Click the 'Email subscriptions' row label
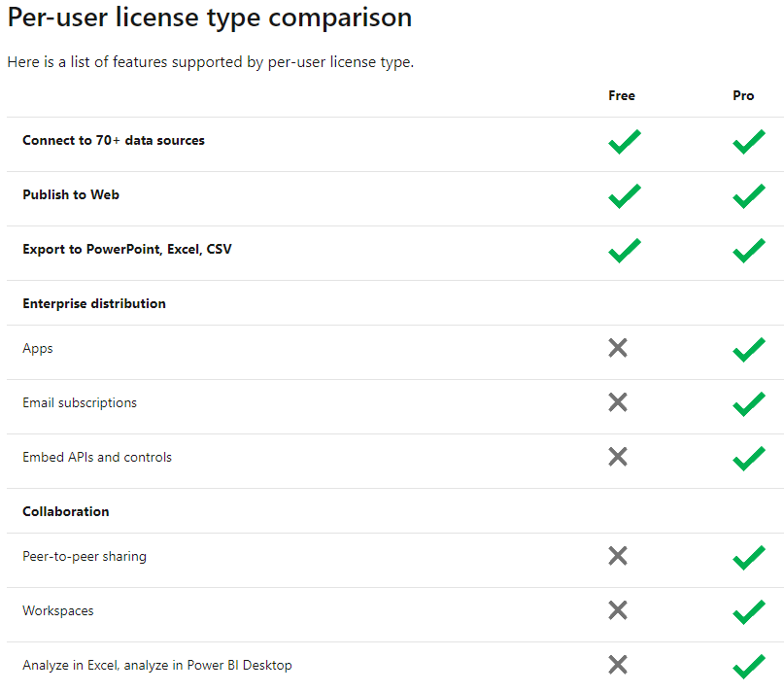784x692 pixels. (80, 403)
